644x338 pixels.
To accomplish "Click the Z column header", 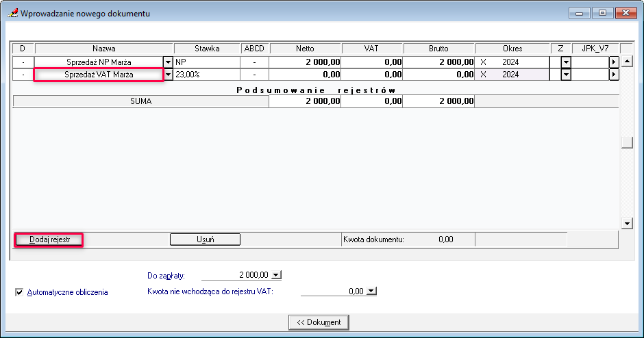I will 560,49.
